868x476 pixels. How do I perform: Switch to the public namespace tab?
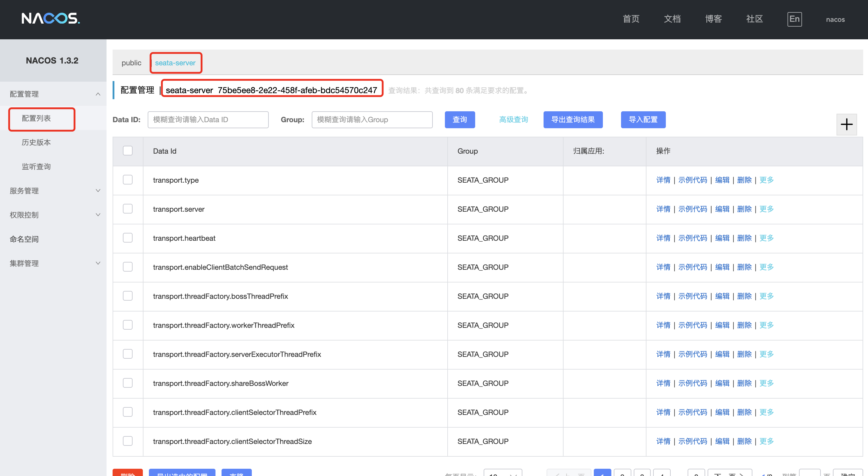click(131, 63)
